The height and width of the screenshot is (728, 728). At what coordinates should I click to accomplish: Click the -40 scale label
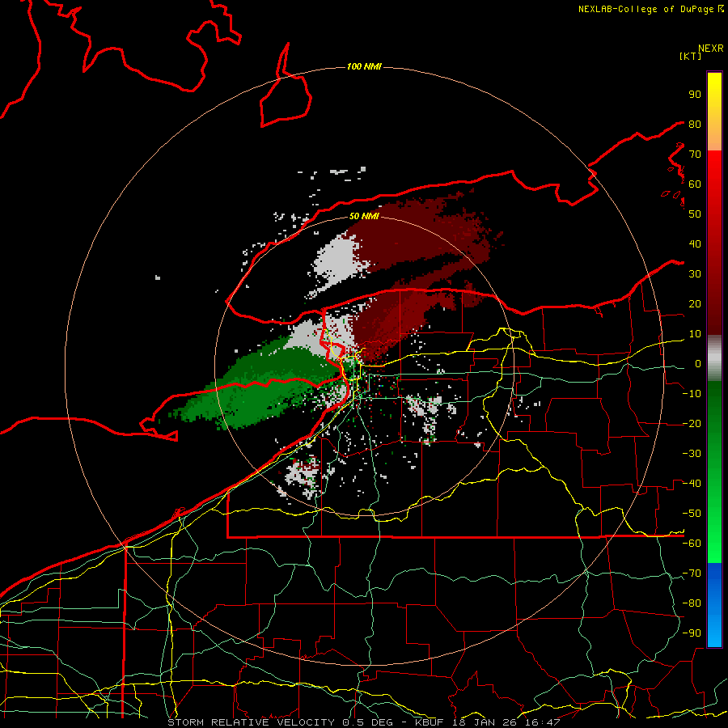coord(692,484)
